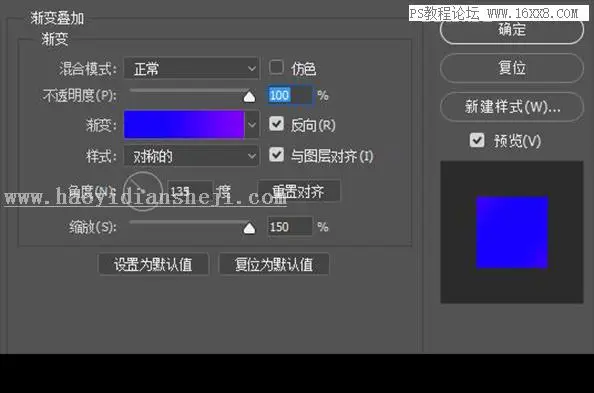Open the 混合模式 blend mode dropdown
Image resolution: width=594 pixels, height=393 pixels.
point(192,69)
